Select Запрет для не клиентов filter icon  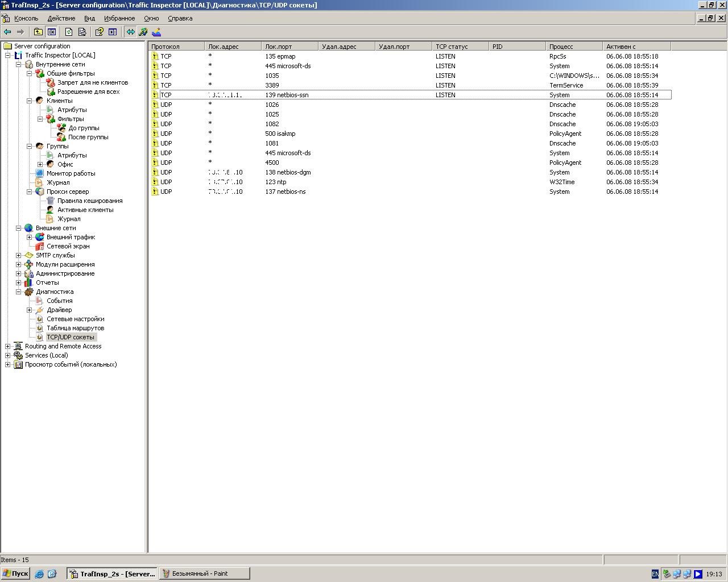pyautogui.click(x=51, y=82)
